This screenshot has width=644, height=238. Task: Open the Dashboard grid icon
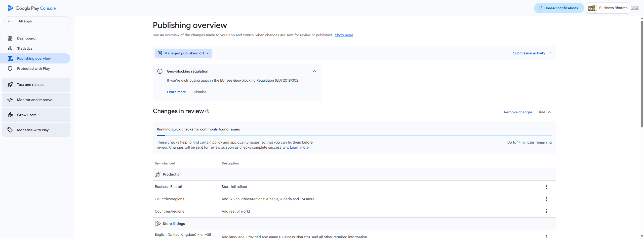(x=10, y=38)
